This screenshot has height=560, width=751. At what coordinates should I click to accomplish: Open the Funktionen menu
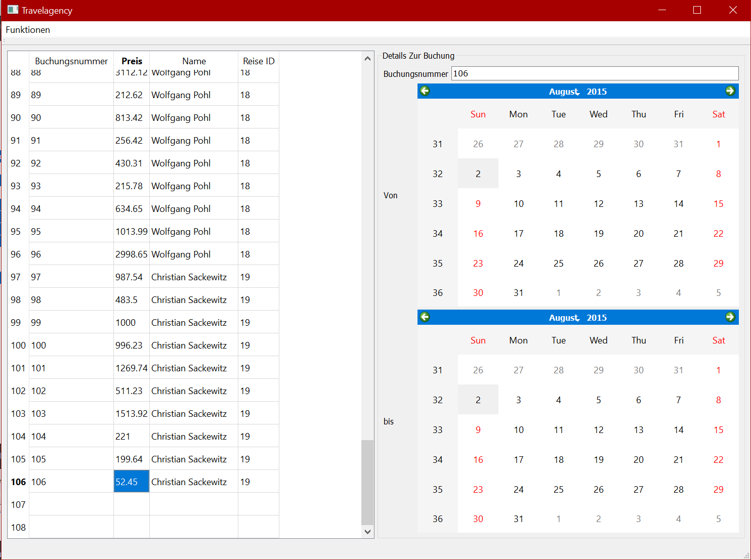tap(28, 30)
